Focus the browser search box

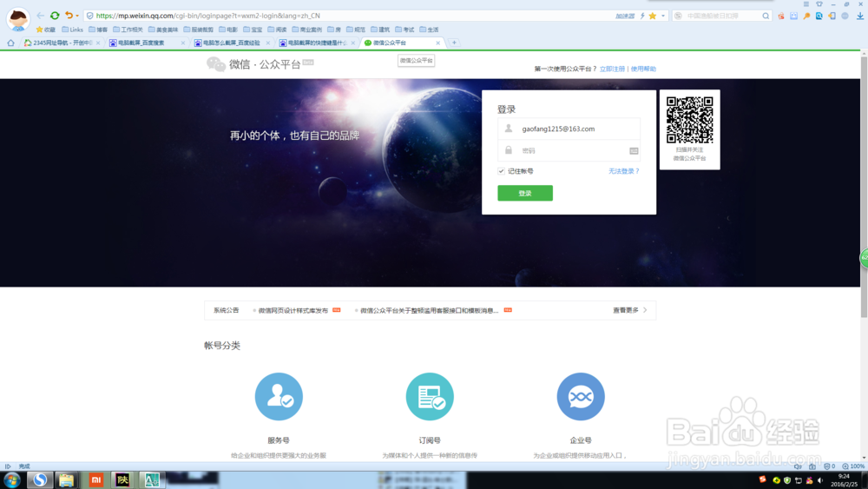coord(722,16)
